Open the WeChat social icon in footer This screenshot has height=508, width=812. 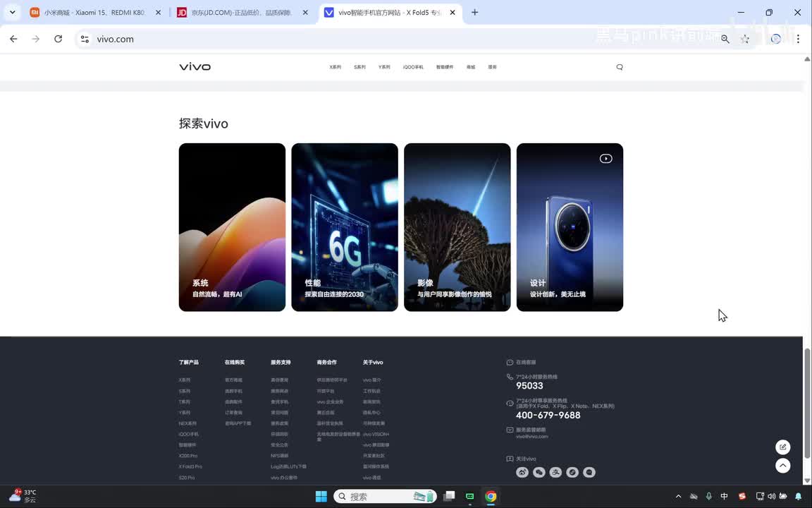539,472
